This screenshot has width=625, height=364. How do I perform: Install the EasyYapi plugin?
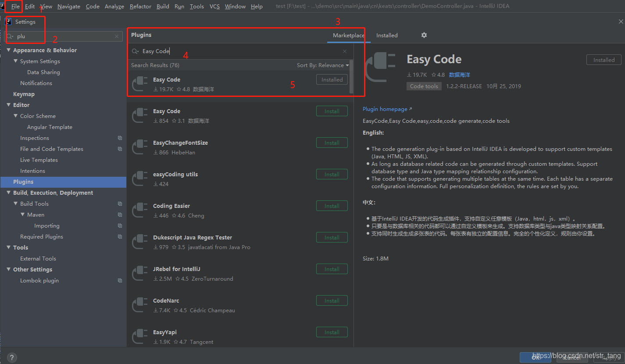point(332,332)
